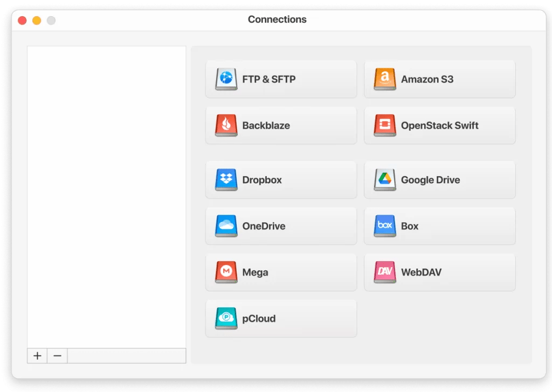
Task: Select the Amazon S3 label
Action: (x=427, y=80)
